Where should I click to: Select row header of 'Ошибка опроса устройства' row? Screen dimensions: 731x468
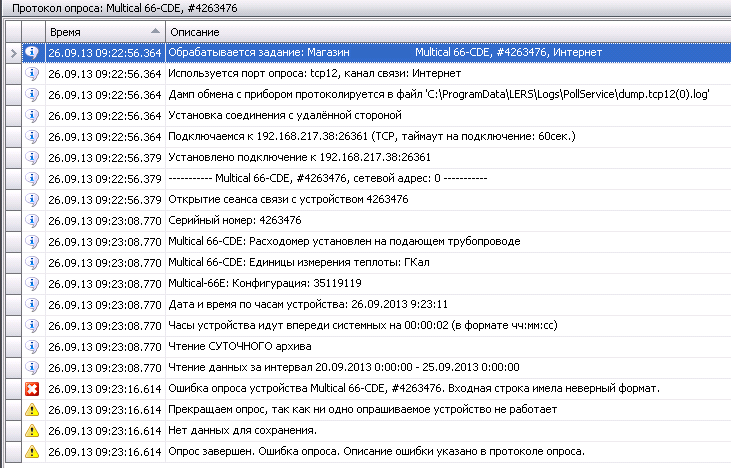[14, 388]
